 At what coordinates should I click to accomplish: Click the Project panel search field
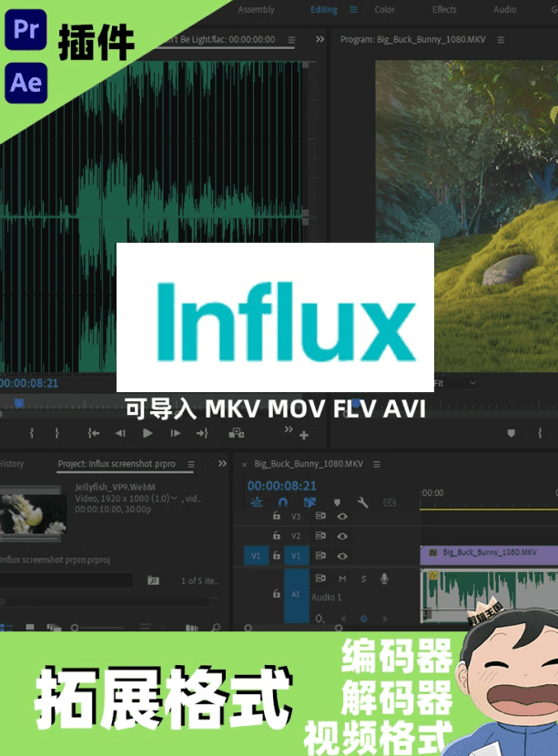(x=66, y=580)
